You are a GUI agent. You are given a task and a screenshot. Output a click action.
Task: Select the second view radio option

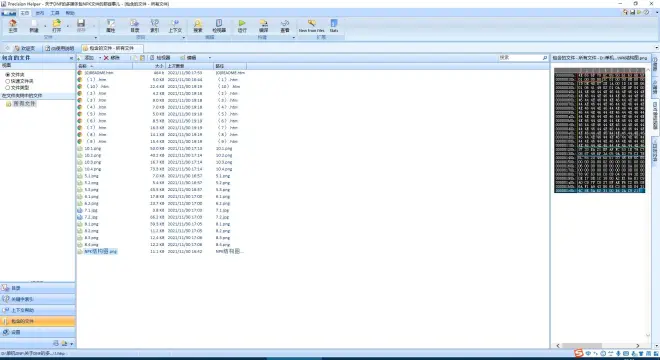(8, 81)
